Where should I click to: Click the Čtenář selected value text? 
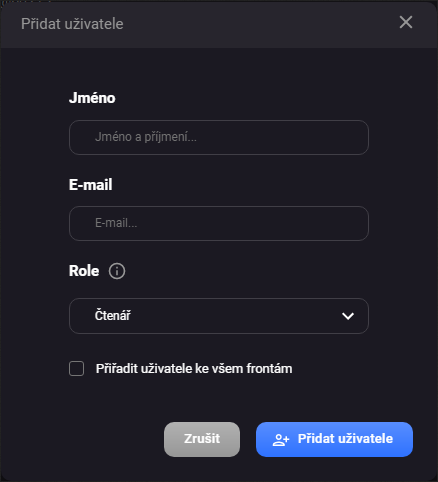113,315
